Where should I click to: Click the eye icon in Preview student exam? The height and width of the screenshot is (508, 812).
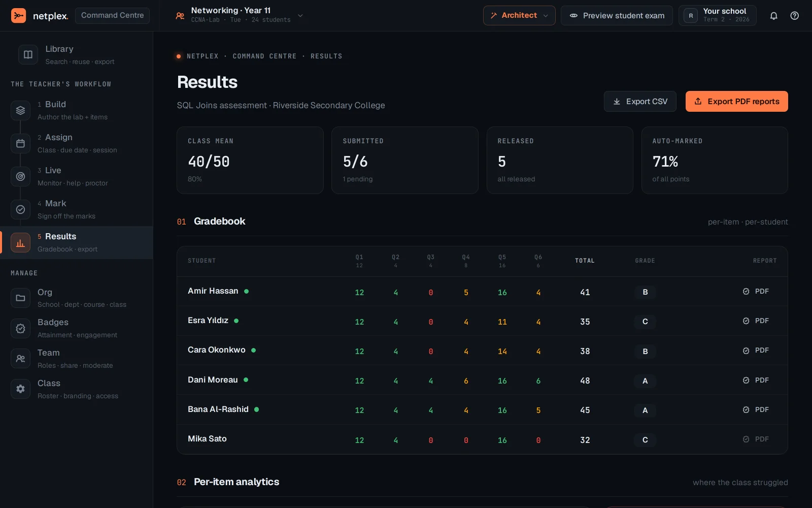(x=573, y=16)
